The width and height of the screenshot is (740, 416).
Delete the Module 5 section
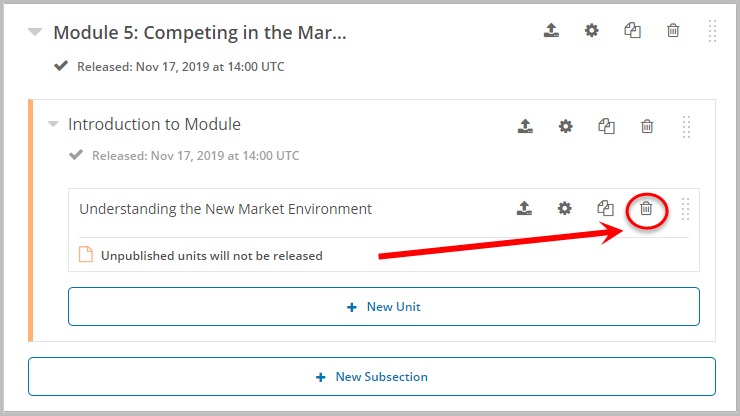(673, 31)
